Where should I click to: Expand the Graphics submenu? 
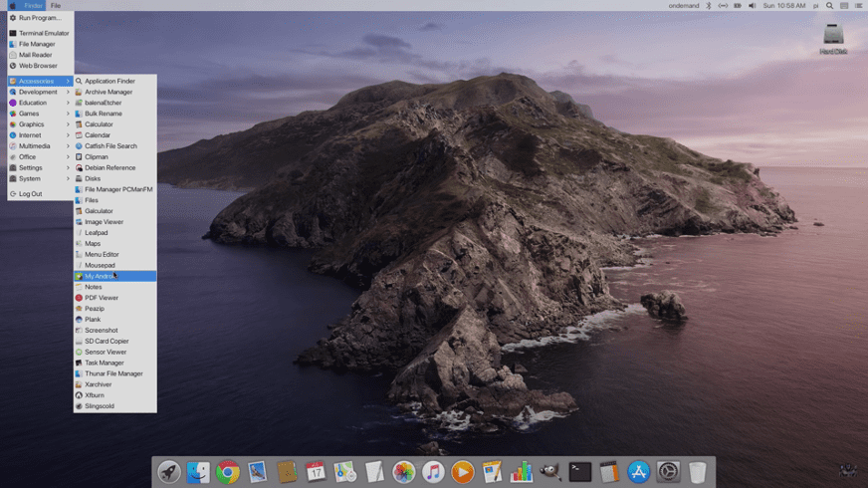(32, 124)
